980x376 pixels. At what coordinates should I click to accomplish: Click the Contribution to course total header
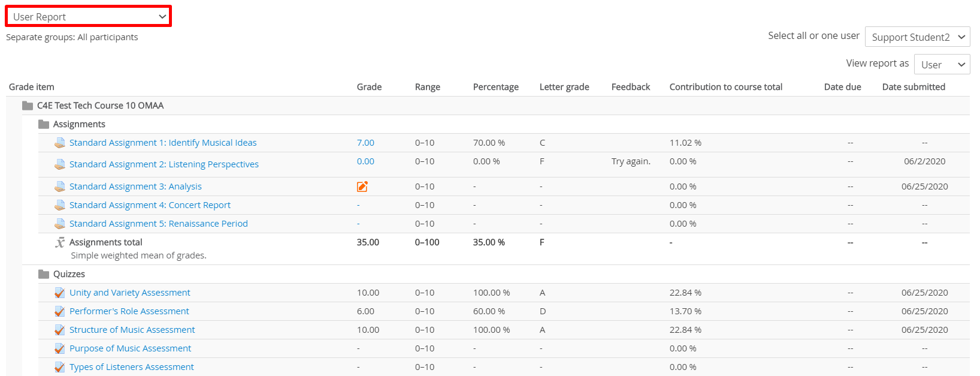[x=725, y=87]
